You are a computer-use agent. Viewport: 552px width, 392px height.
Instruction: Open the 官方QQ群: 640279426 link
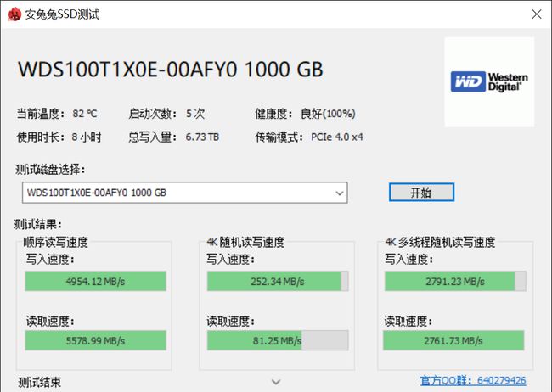click(x=473, y=380)
